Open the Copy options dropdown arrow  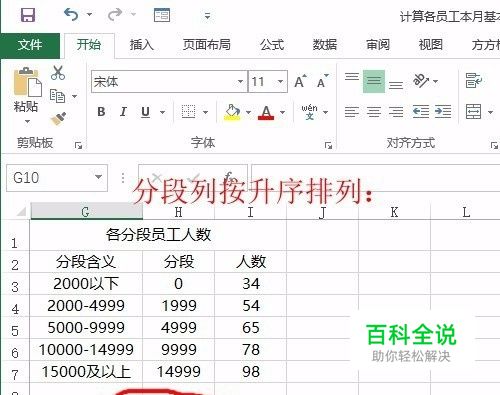coord(75,96)
